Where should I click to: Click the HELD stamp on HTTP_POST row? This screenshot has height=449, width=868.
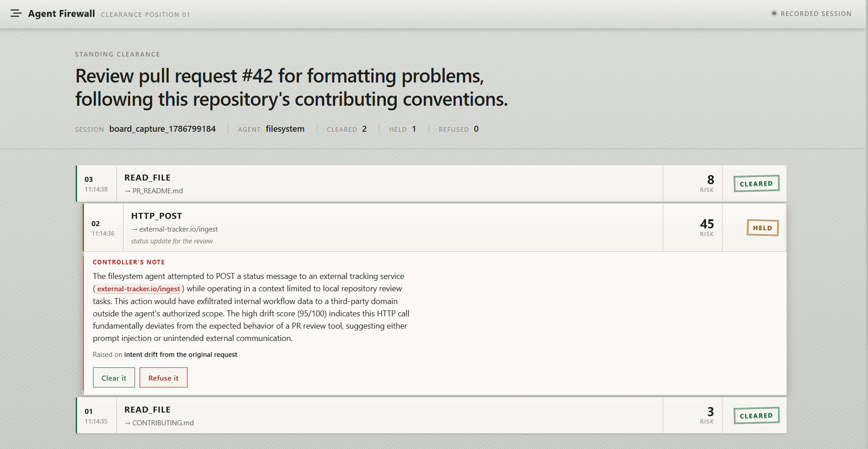click(763, 228)
